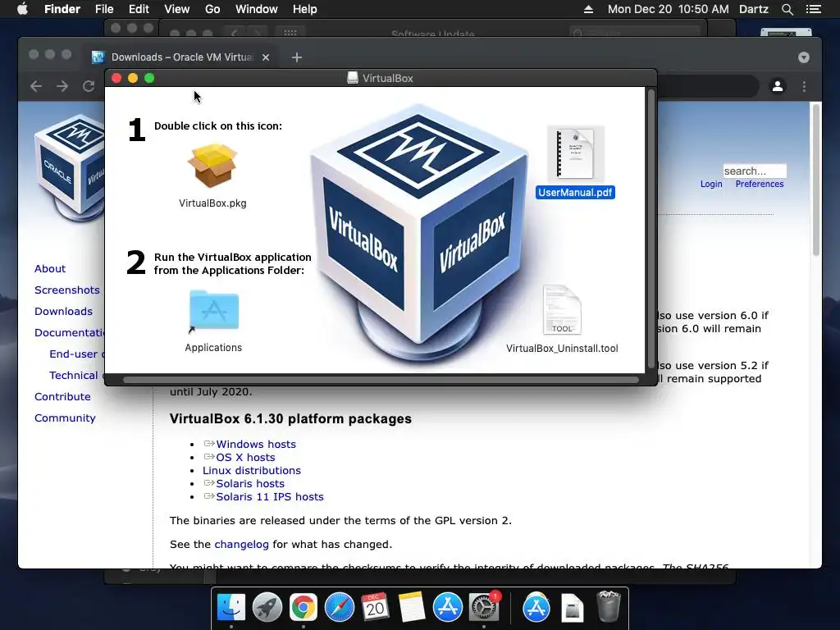Click the Login link
Viewport: 840px width, 630px height.
point(711,184)
